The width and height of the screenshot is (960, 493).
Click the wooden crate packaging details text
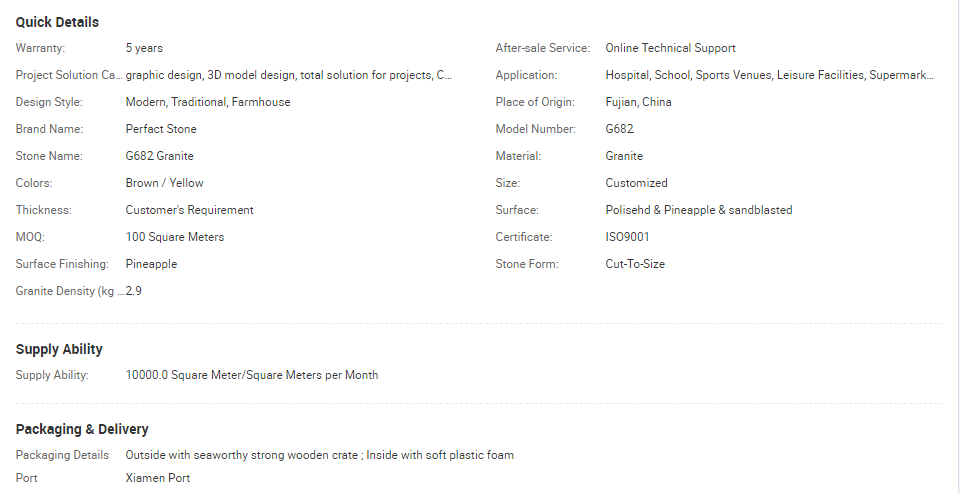pos(320,455)
